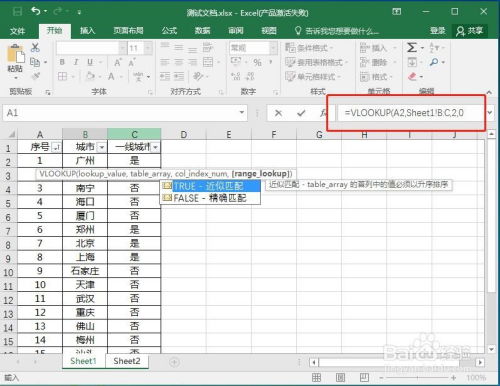The height and width of the screenshot is (386, 500).
Task: Open the font name dropdown
Action: pyautogui.click(x=123, y=48)
